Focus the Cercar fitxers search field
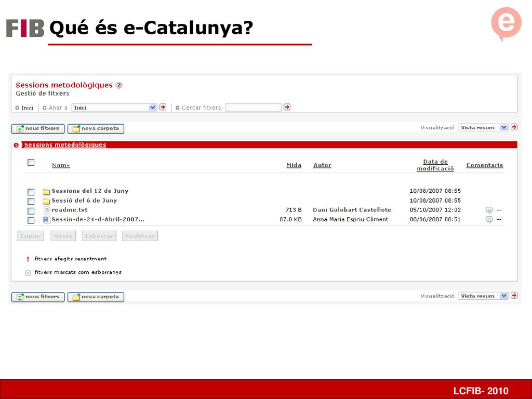532x399 pixels. click(254, 108)
